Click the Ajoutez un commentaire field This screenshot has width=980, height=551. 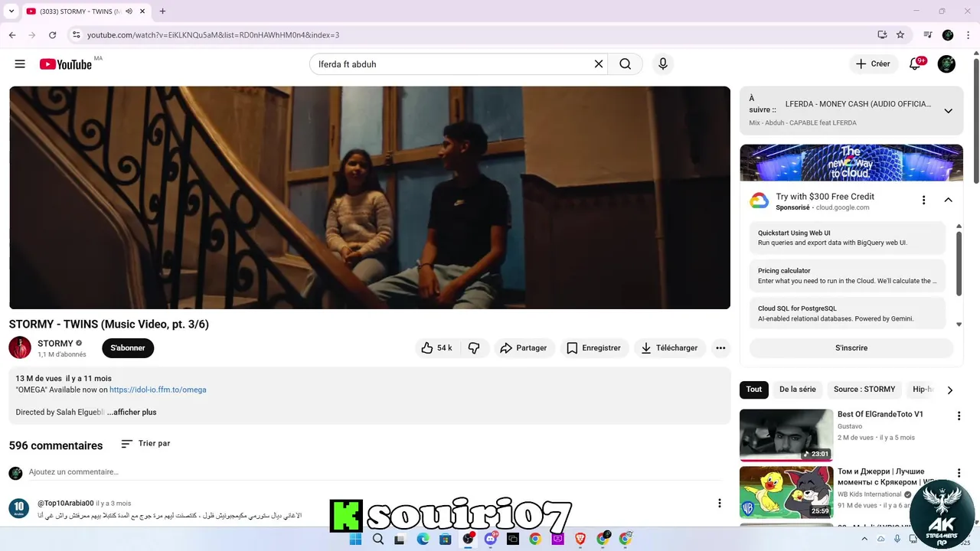click(375, 472)
